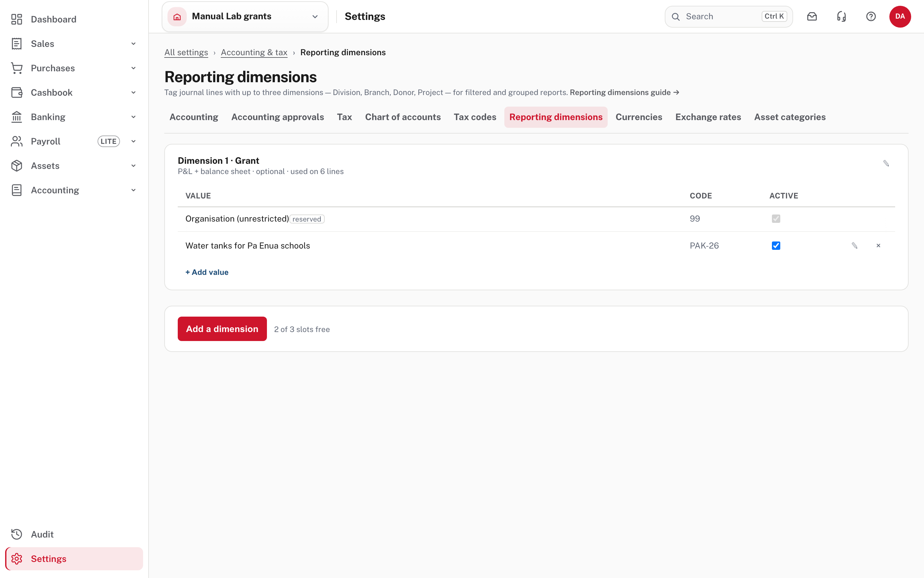Expand the Accounting sidebar chevron
This screenshot has width=924, height=578.
coord(133,190)
